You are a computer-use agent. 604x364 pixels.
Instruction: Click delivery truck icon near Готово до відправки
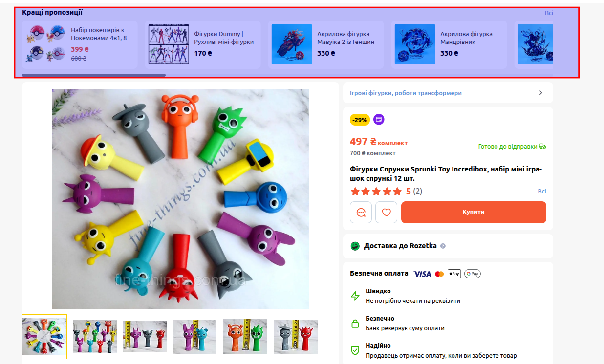point(542,146)
